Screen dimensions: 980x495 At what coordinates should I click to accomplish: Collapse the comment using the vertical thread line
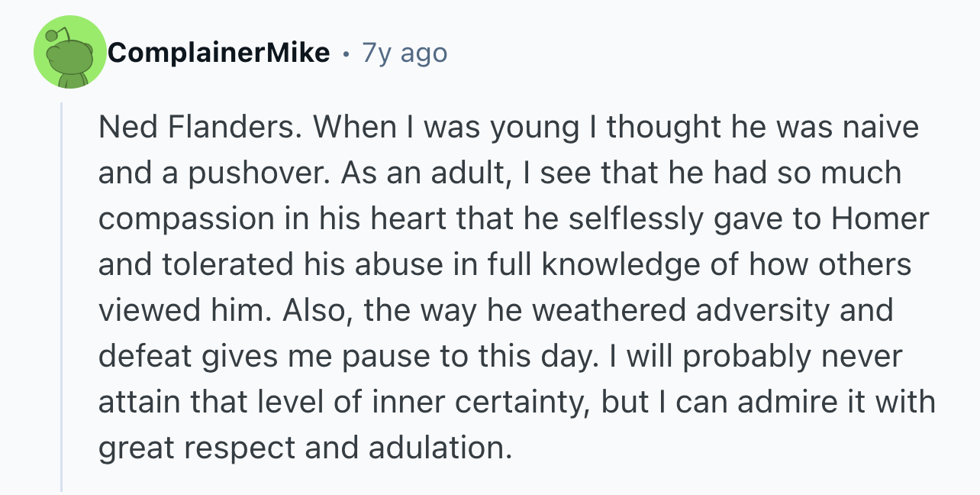tap(62, 296)
